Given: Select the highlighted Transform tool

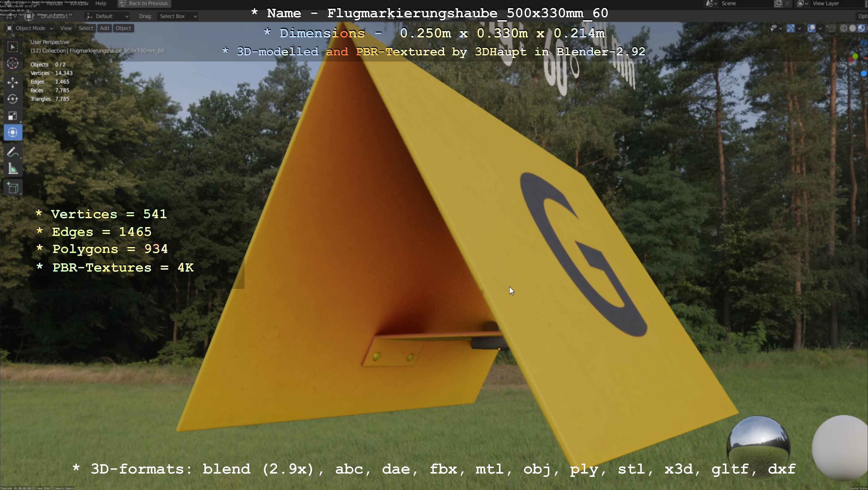Looking at the screenshot, I should (13, 132).
